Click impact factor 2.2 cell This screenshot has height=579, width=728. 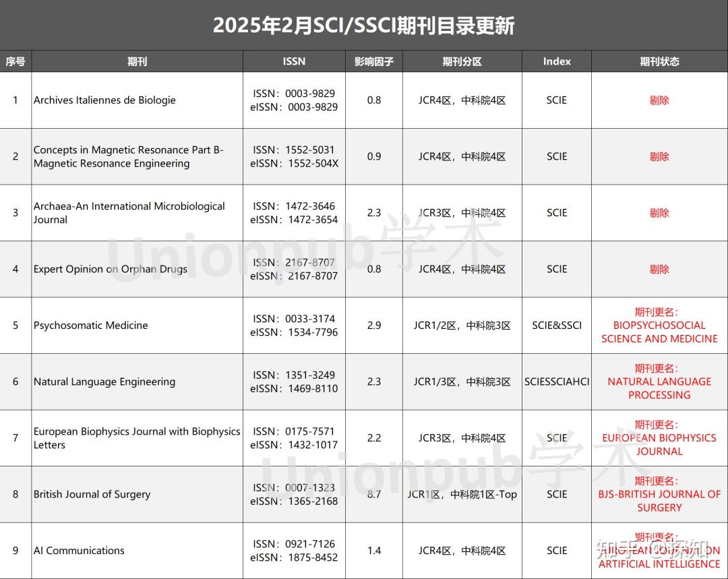click(373, 438)
